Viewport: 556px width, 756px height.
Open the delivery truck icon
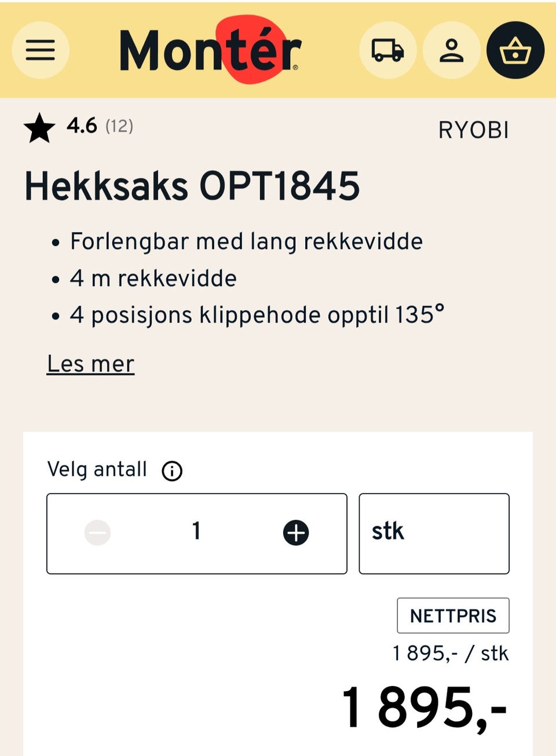[x=387, y=50]
